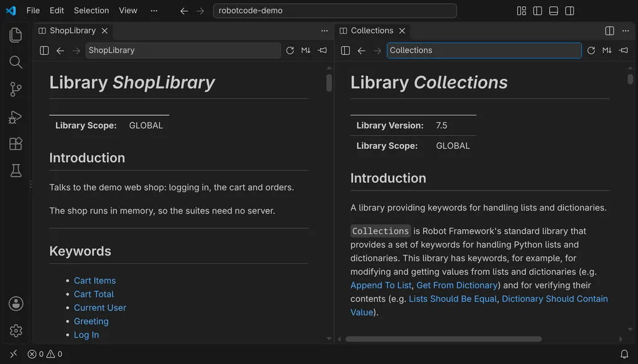Open the Greeting keyword link
The width and height of the screenshot is (638, 364).
tap(91, 322)
